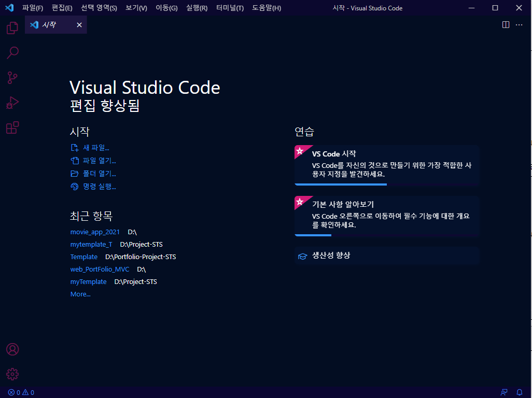Open recent project Template
532x398 pixels.
(x=84, y=257)
